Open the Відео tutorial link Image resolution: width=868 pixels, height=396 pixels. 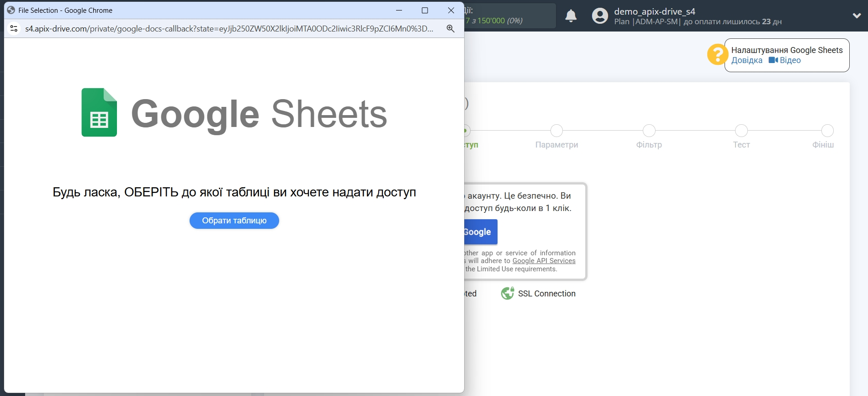tap(785, 60)
